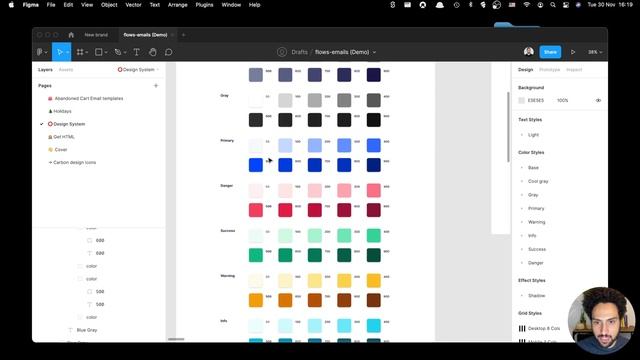Open Wi-Fi status in menu bar
The image size is (640, 360).
pyautogui.click(x=527, y=5)
